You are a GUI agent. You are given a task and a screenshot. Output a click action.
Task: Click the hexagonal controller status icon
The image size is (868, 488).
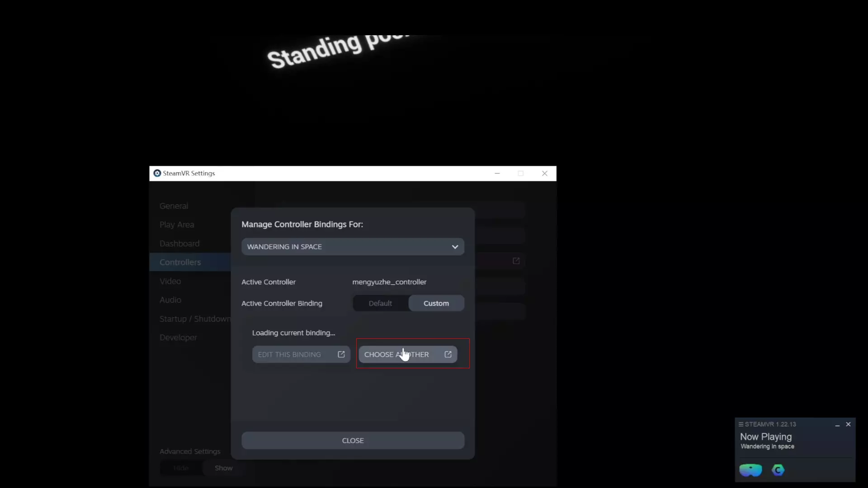point(778,470)
